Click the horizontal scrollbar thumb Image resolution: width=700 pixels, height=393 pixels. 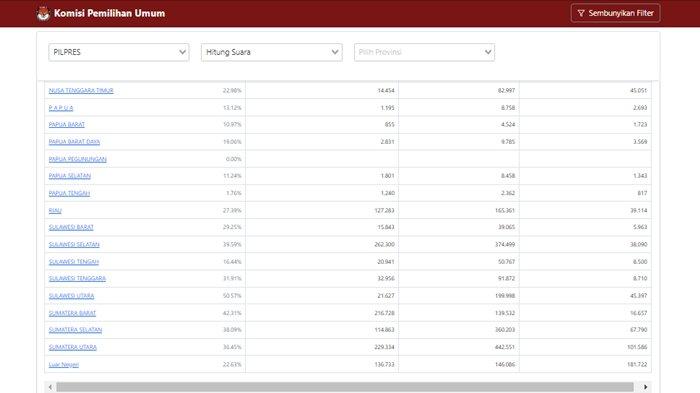click(345, 387)
